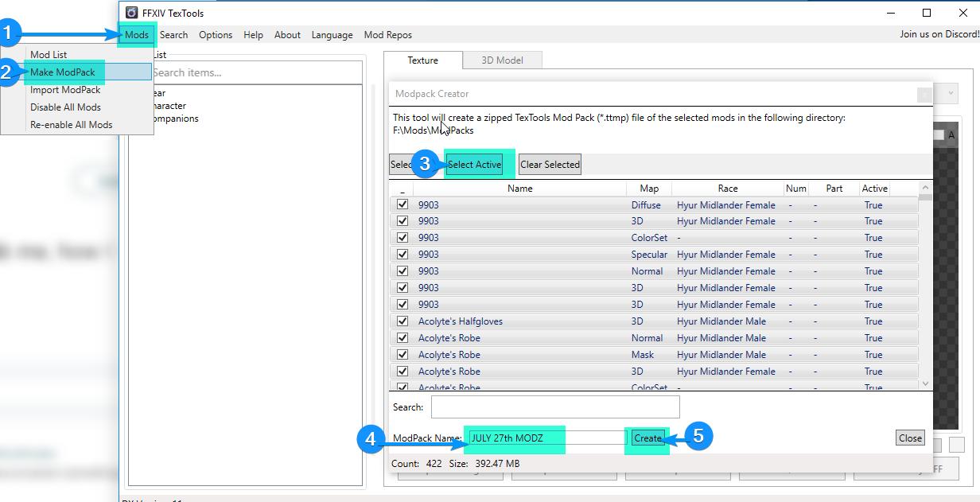Open the Mod Repos menu
Viewport: 980px width, 502px height.
tap(387, 35)
